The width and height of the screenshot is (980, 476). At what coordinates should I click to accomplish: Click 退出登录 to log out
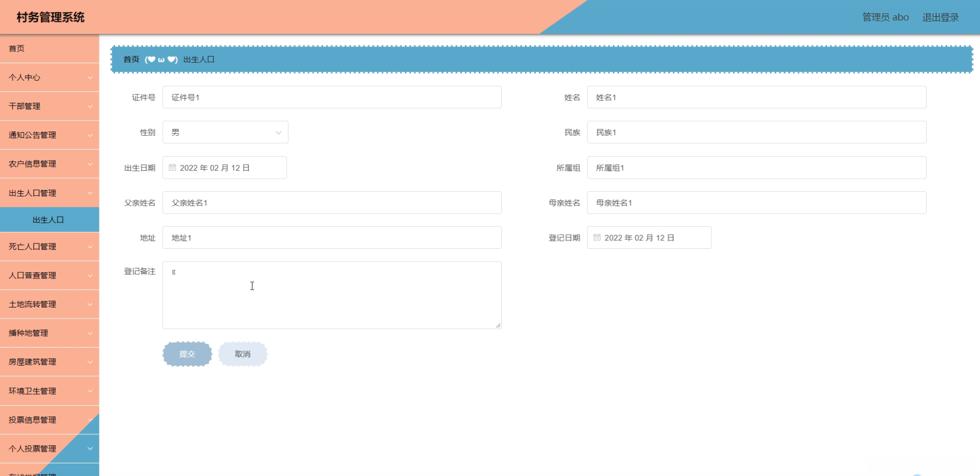pos(940,17)
